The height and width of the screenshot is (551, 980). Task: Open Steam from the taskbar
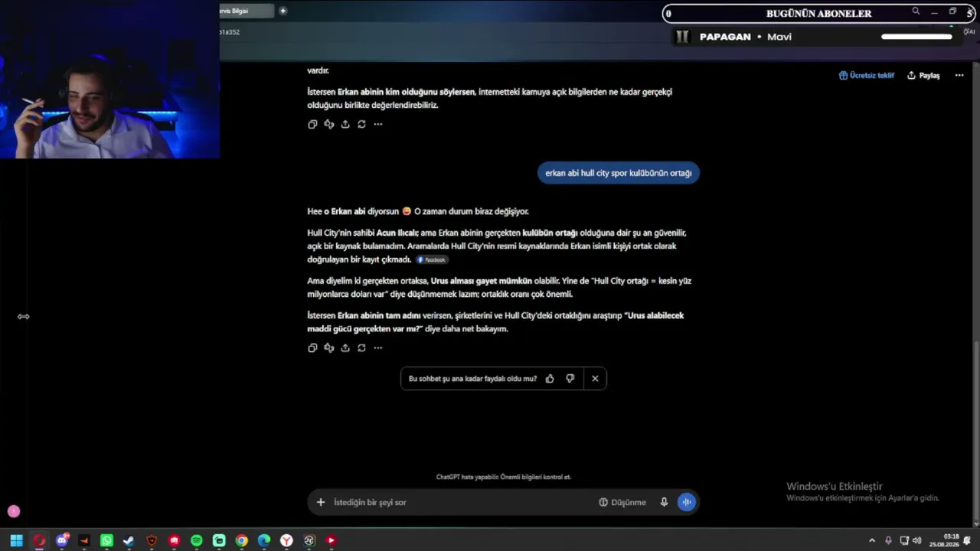click(x=129, y=541)
